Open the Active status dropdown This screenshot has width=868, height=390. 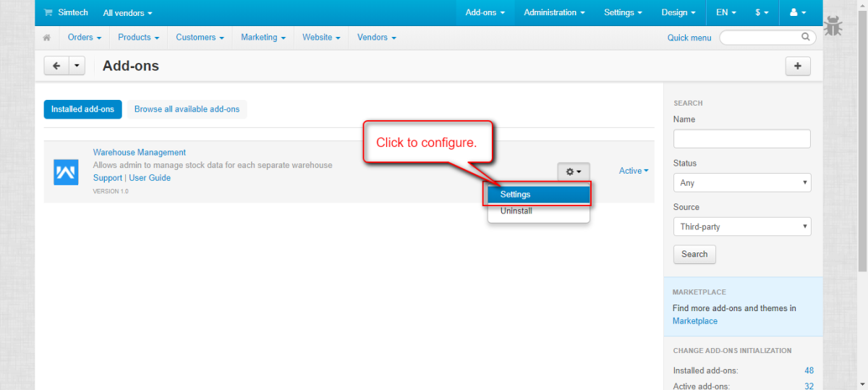tap(634, 171)
